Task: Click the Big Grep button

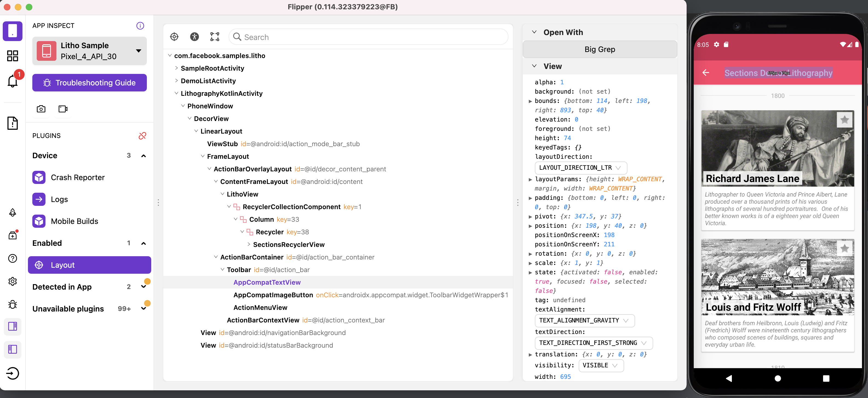Action: (x=599, y=50)
